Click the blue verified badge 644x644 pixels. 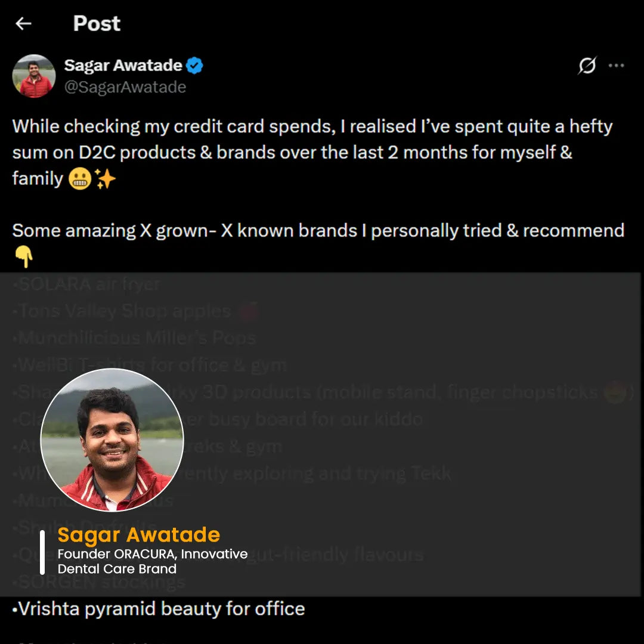pos(194,66)
